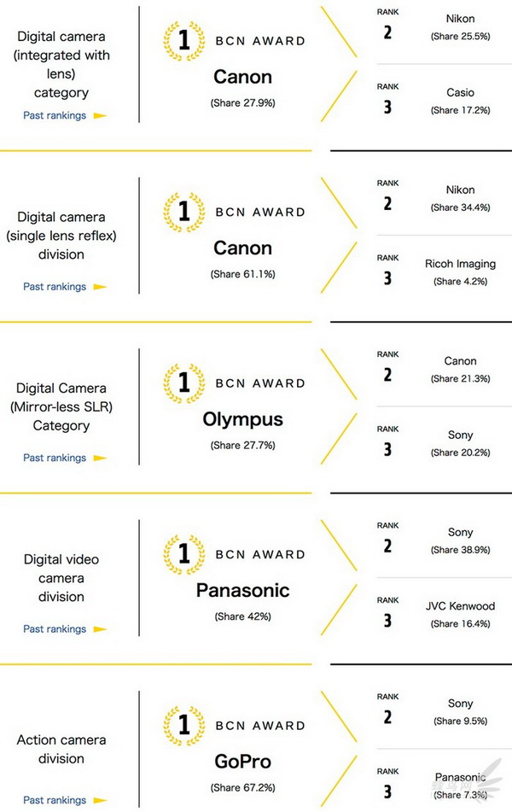Click the laurel wreath badge above Olympus

183,383
